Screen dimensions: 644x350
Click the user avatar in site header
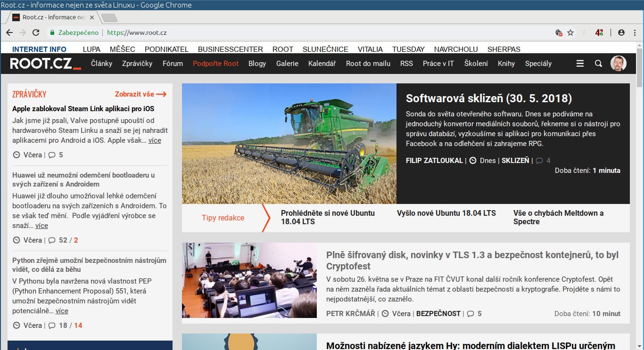[619, 63]
